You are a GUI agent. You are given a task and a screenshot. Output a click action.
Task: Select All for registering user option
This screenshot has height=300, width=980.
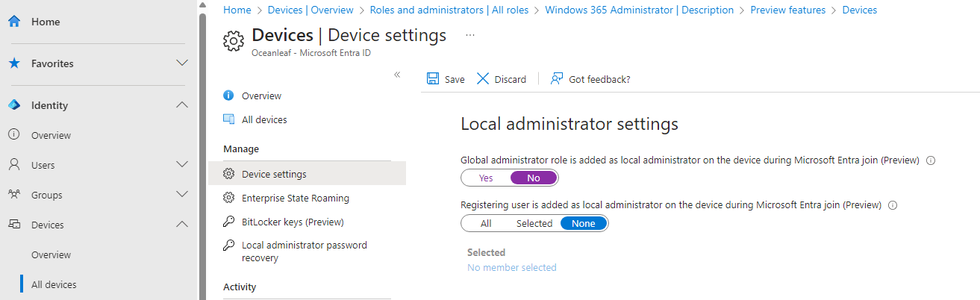[x=486, y=223]
